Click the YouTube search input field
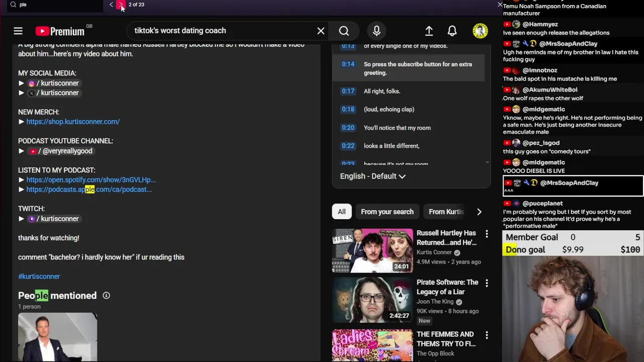The image size is (644, 362). click(221, 31)
